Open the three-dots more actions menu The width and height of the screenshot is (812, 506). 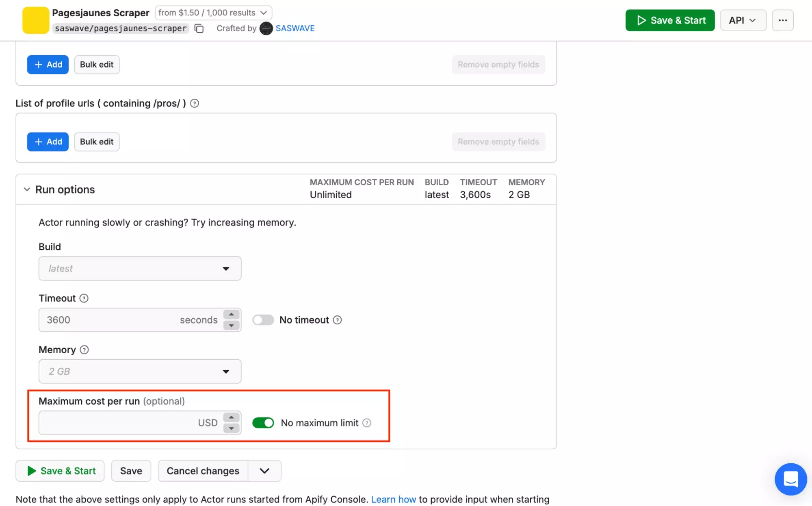[783, 20]
